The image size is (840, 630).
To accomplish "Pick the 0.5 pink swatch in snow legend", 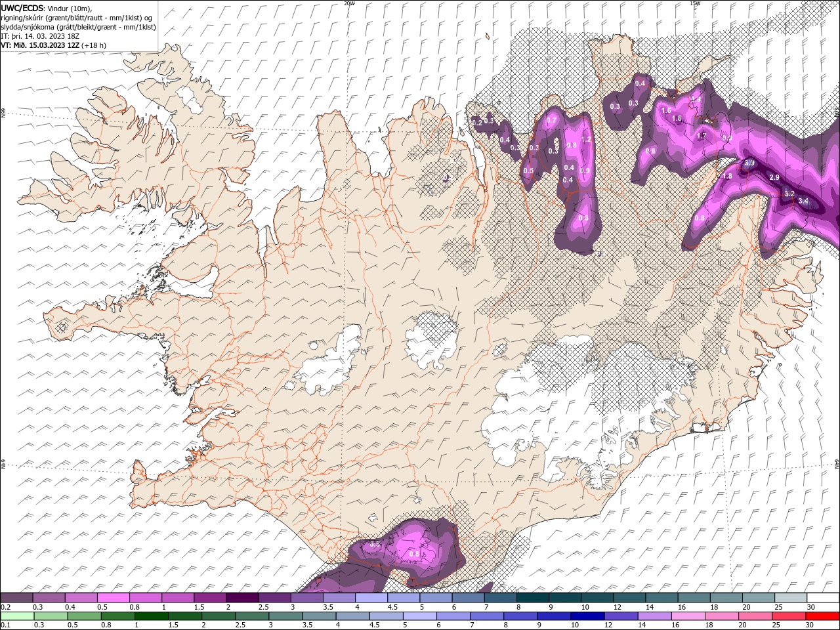I will pyautogui.click(x=113, y=598).
